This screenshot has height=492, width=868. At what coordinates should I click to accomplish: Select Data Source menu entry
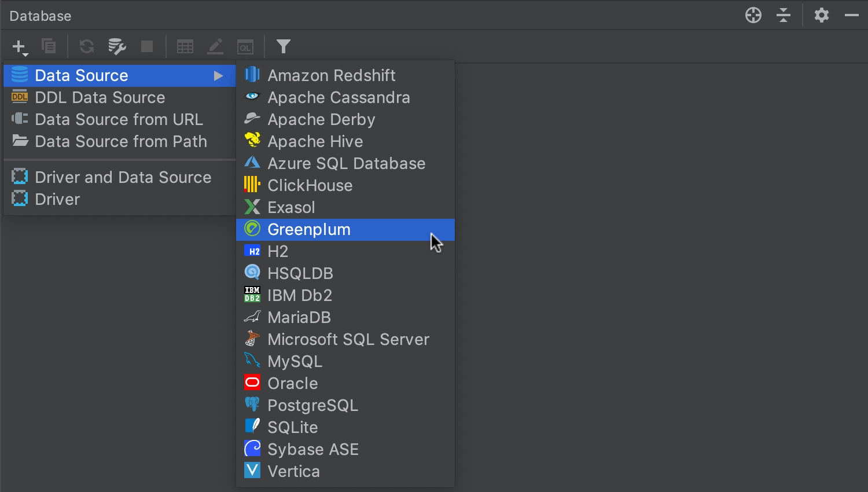pos(120,76)
